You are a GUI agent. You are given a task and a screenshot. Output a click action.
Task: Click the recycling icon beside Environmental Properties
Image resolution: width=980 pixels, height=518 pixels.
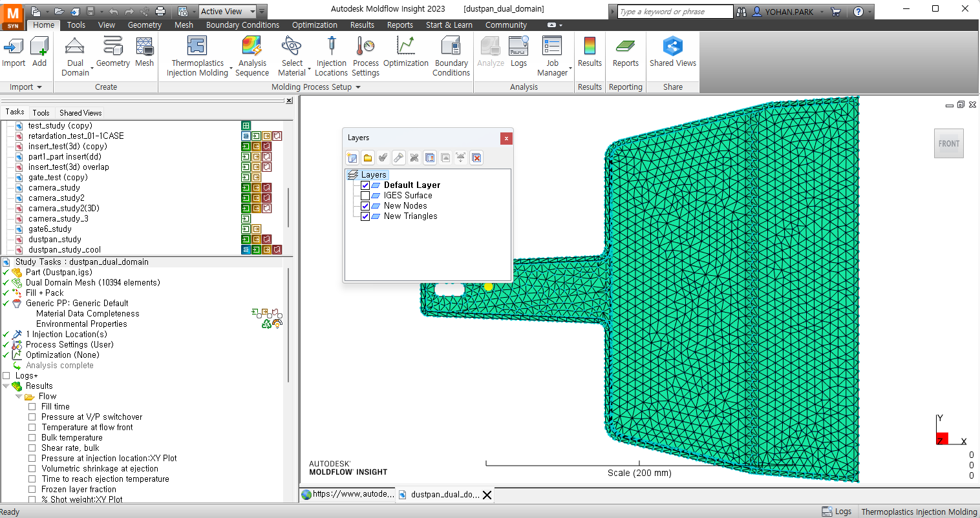(x=266, y=324)
